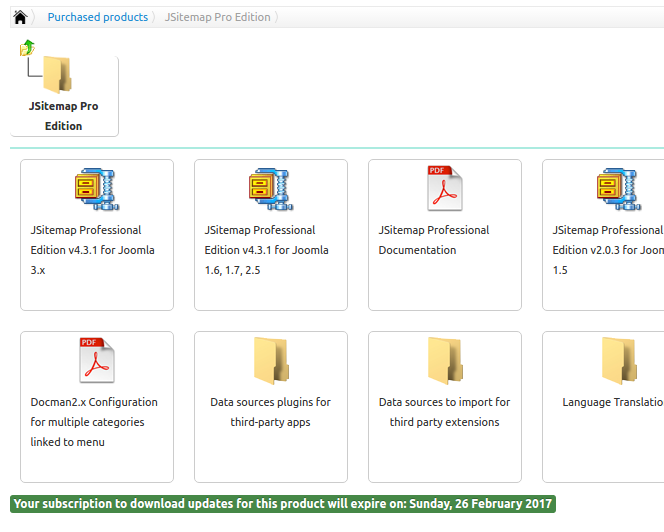Open the JSitemap Pro Edition folder icon

[58, 75]
